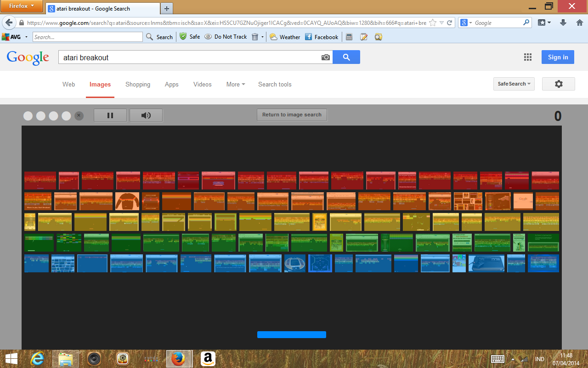Toggle AVG Do Not Track
588x368 pixels.
click(x=226, y=37)
